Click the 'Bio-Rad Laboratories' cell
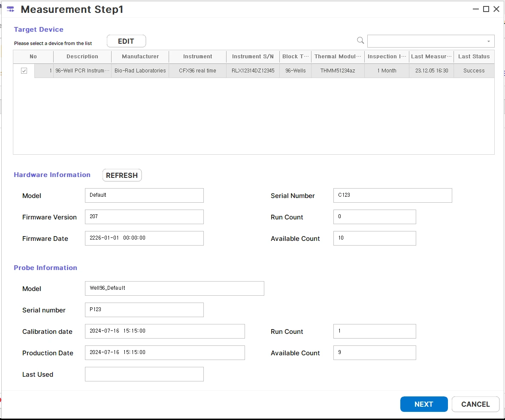Viewport: 505px width, 420px height. tap(140, 71)
